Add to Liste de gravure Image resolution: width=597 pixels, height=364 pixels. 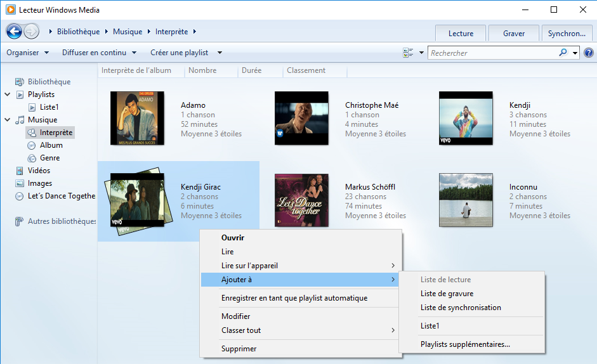[472, 294]
